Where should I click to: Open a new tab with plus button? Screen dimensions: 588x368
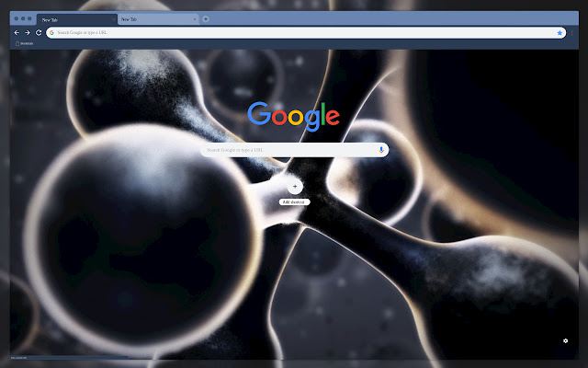[206, 19]
